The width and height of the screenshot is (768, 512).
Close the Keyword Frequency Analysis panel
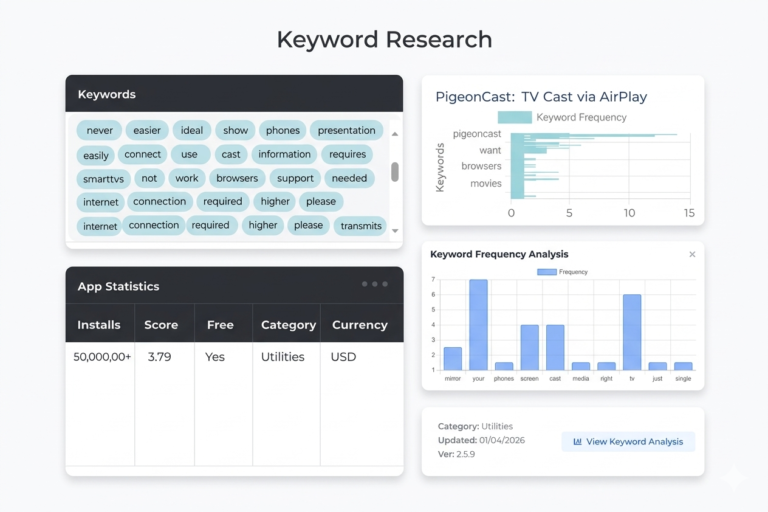692,255
